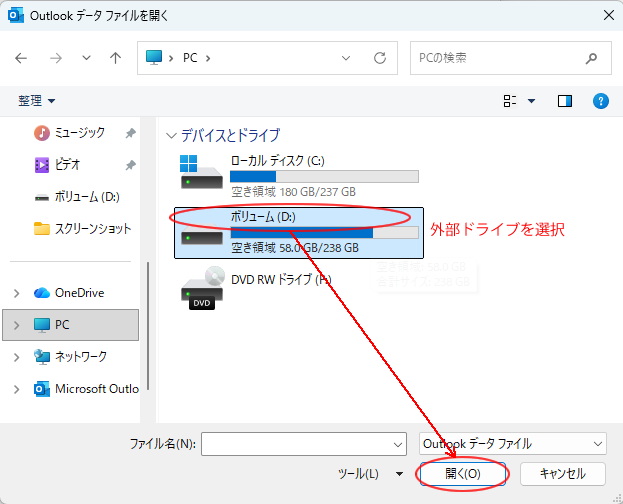The image size is (623, 504).
Task: Click the DVD RW ドライブ label
Action: click(281, 279)
